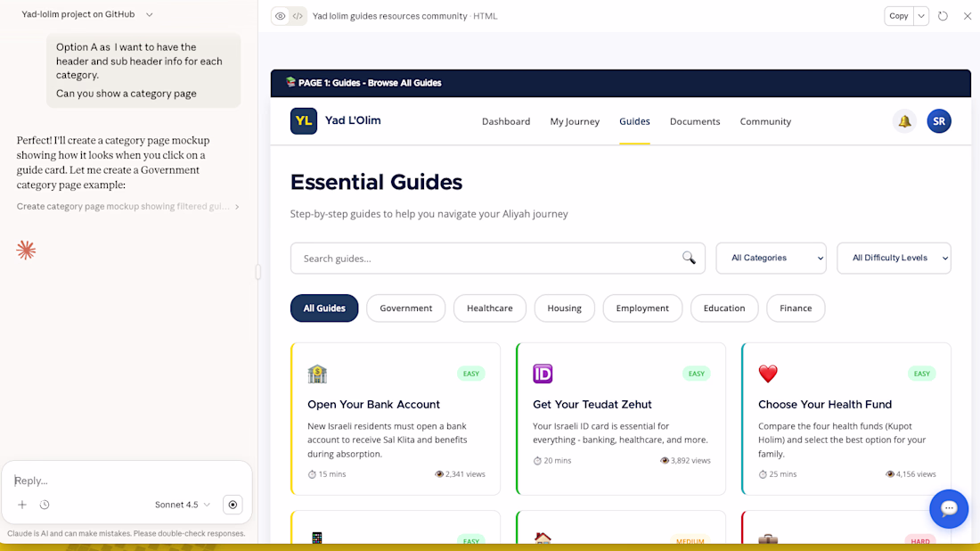This screenshot has width=980, height=551.
Task: Filter guides by Education
Action: [x=723, y=308]
